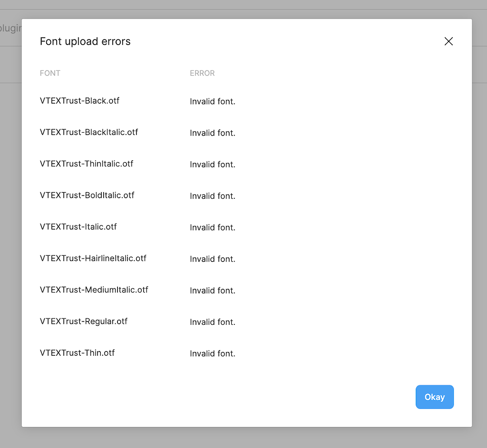Click the VTEXTrust-HairlineItalic.otf file name

[93, 258]
